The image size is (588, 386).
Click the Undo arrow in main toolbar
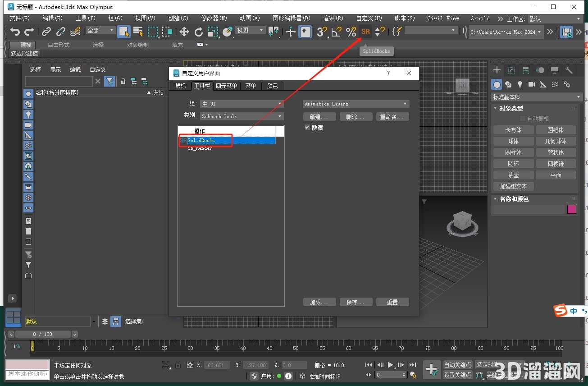click(15, 32)
